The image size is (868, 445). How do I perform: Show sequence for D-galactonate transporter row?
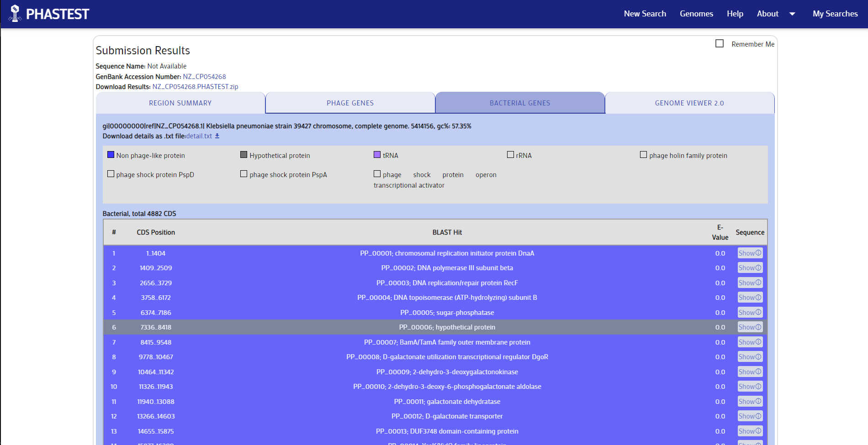pyautogui.click(x=750, y=416)
